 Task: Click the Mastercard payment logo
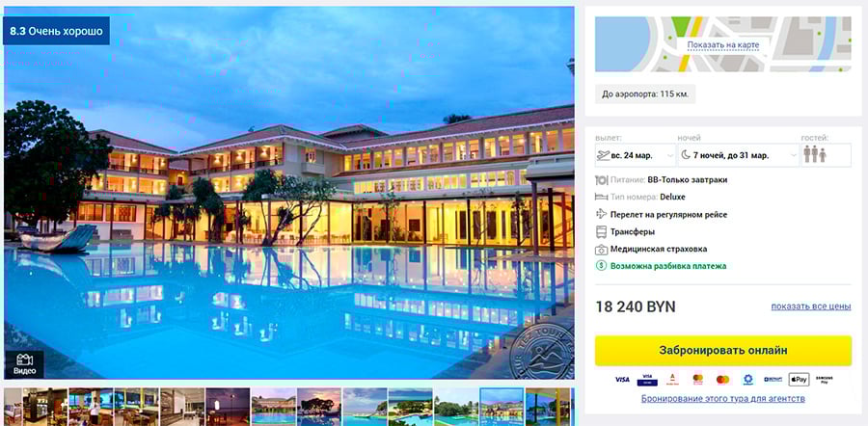coord(722,380)
